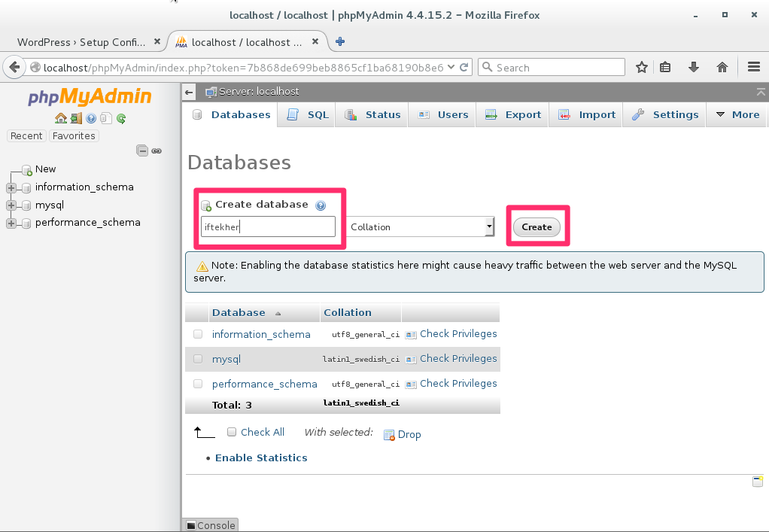769x532 pixels.
Task: Open the performance_schema link in table
Action: pyautogui.click(x=264, y=384)
